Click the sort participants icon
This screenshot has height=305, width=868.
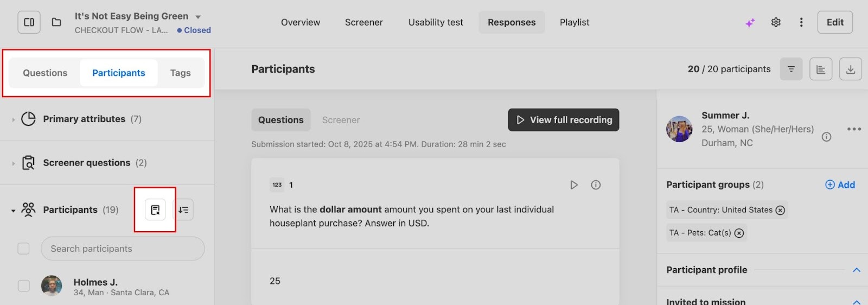tap(183, 210)
